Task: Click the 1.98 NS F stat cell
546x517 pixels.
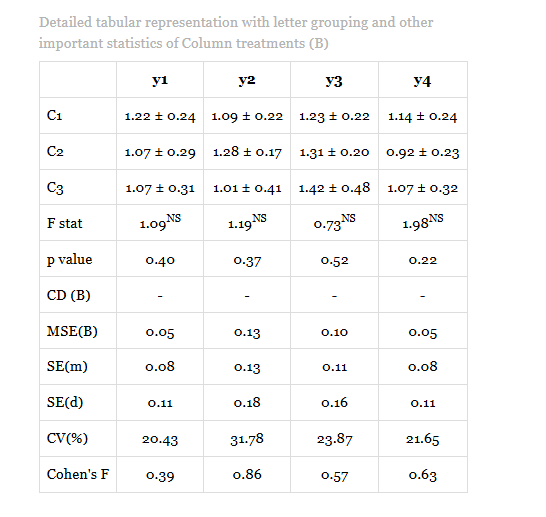Action: click(x=422, y=222)
